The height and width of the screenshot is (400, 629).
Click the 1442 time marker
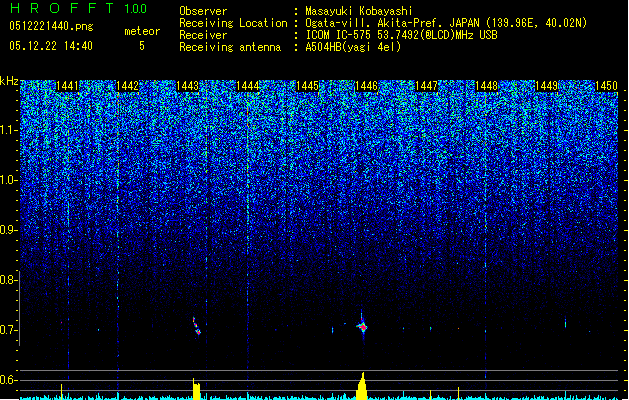pos(127,86)
